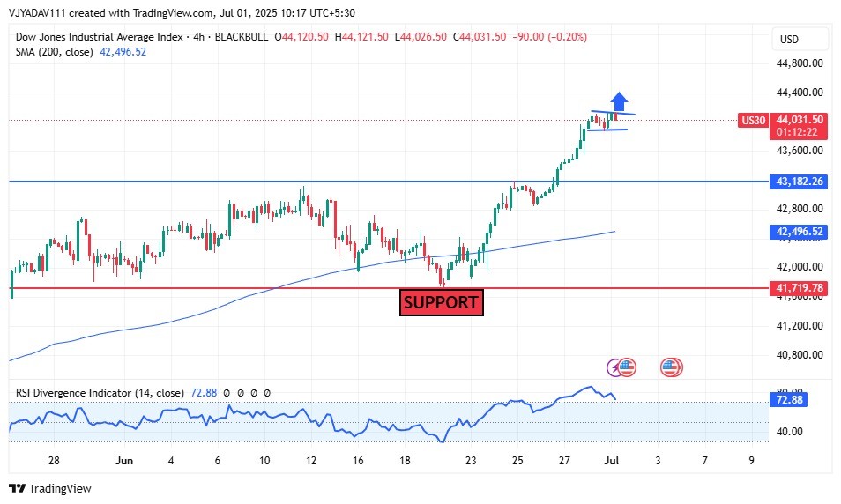Open the Dow Jones Industrial Average symbol title
This screenshot has height=504, width=841.
[x=99, y=37]
